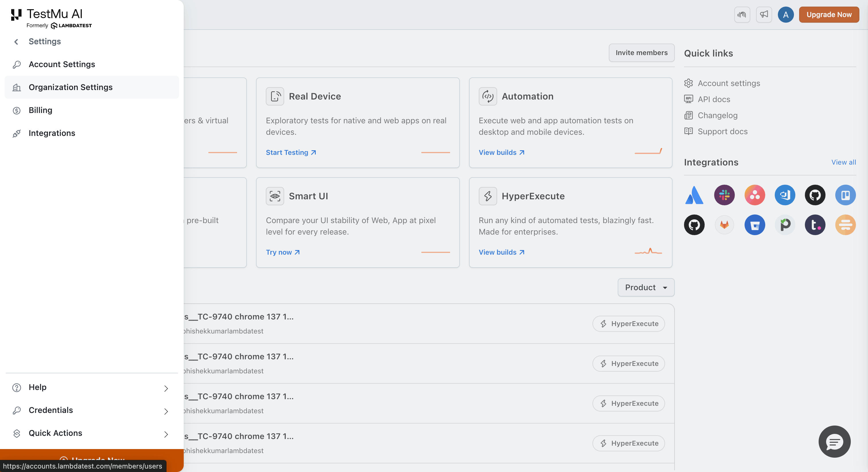Click View all integrations link
Viewport: 868px width, 472px height.
[843, 162]
